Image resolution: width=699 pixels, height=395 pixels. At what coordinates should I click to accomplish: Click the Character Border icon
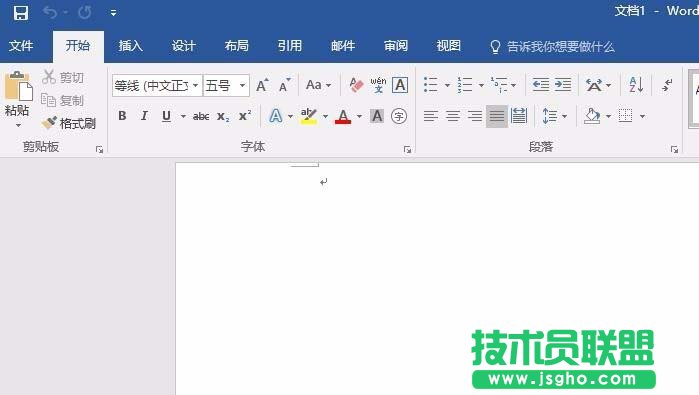tap(400, 85)
